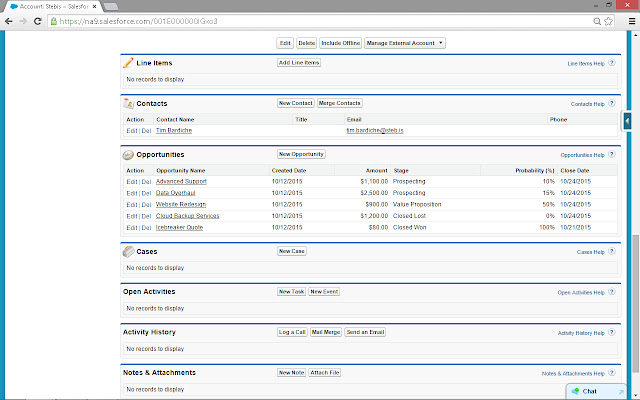Click the New Task button
The width and height of the screenshot is (640, 400).
pos(291,291)
